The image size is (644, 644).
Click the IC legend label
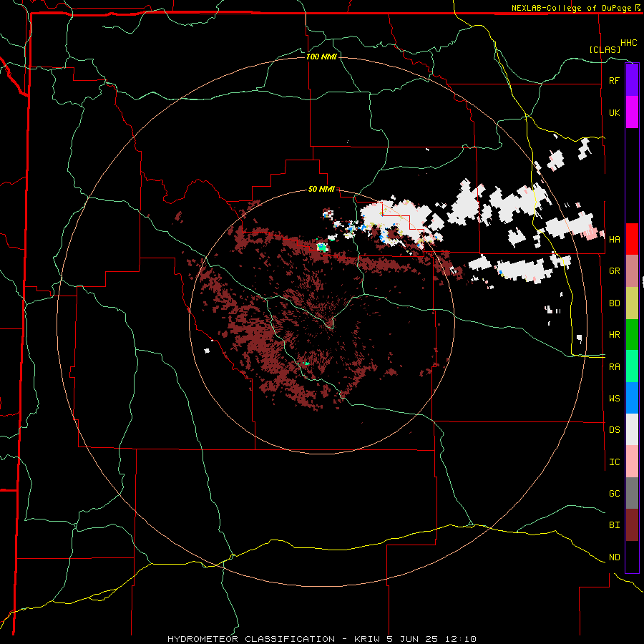tap(614, 462)
